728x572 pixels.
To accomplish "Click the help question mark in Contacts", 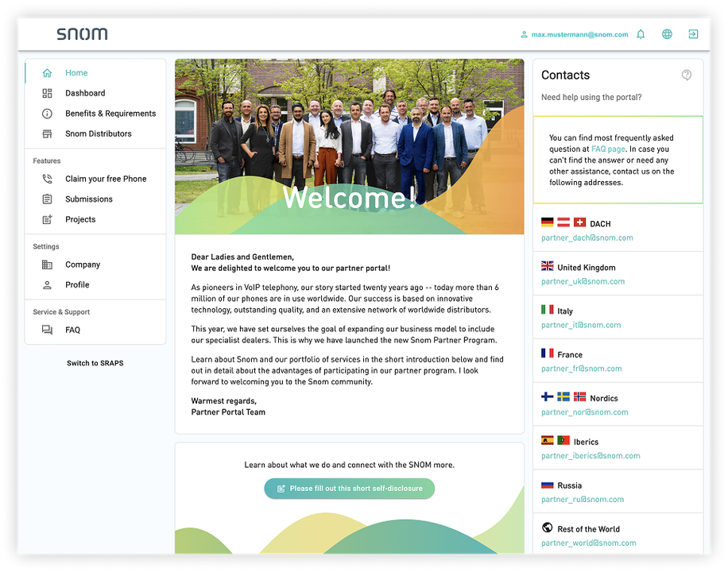I will click(x=687, y=75).
